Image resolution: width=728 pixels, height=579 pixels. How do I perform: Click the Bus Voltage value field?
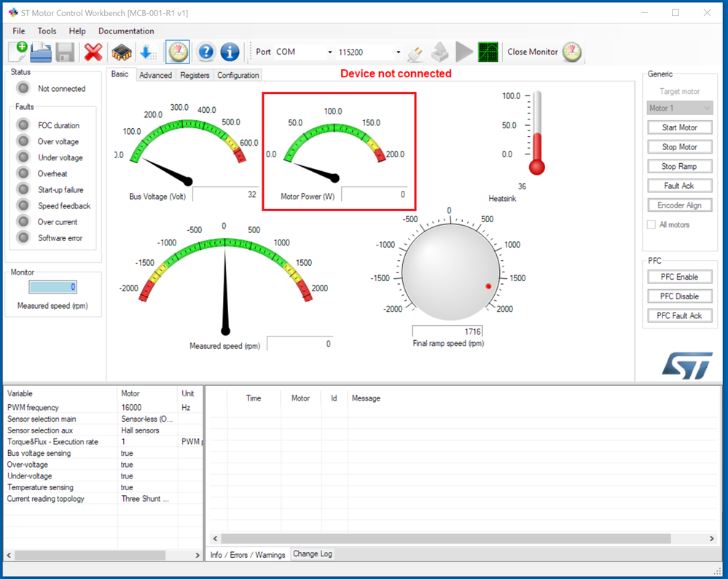(x=226, y=194)
